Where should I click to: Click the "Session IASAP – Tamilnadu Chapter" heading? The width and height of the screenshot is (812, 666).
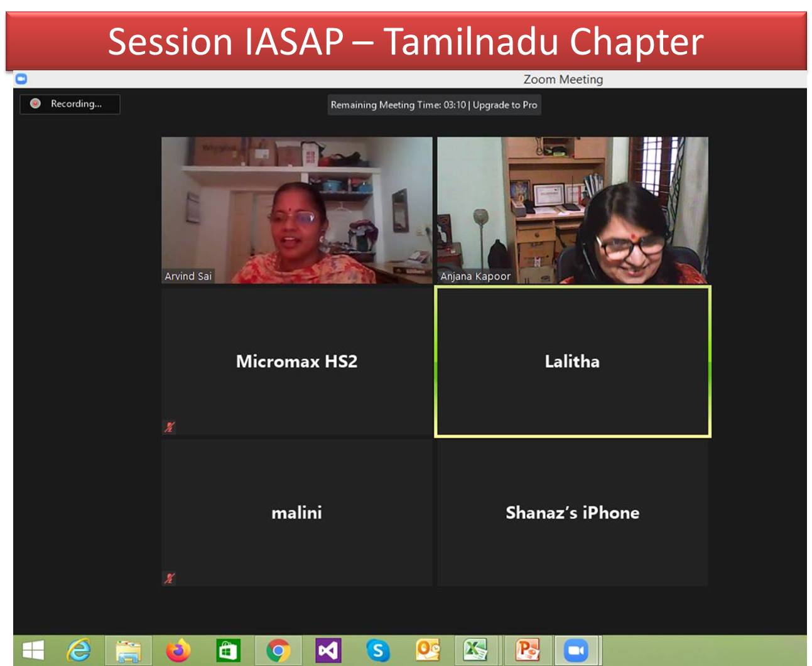[406, 41]
